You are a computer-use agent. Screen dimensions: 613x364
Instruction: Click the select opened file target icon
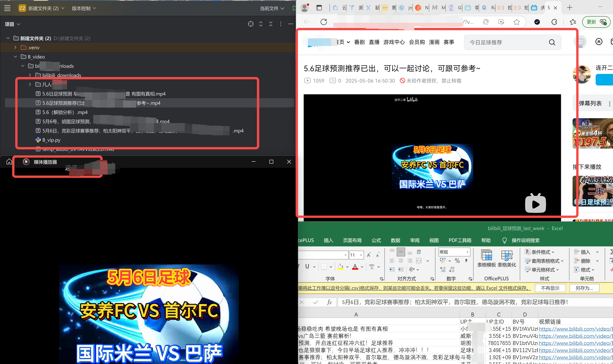tap(251, 24)
